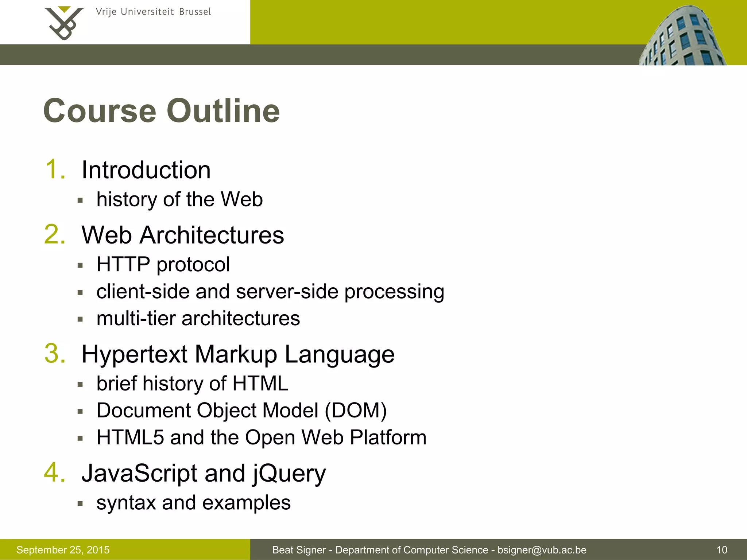Select Document Object Model (DOM) text
This screenshot has height=560, width=747.
pos(241,411)
